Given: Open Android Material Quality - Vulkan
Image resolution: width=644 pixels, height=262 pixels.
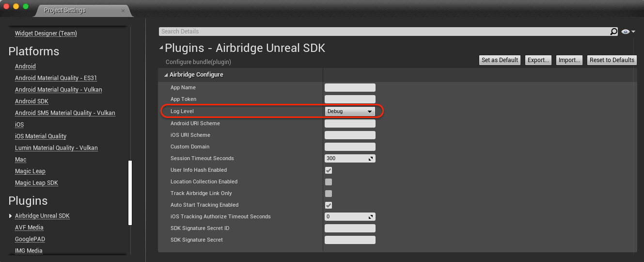Looking at the screenshot, I should coord(59,90).
